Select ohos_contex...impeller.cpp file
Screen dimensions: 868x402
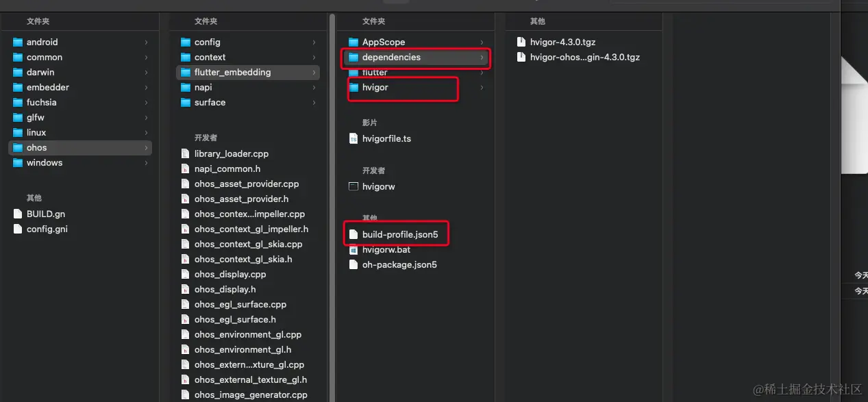coord(248,214)
